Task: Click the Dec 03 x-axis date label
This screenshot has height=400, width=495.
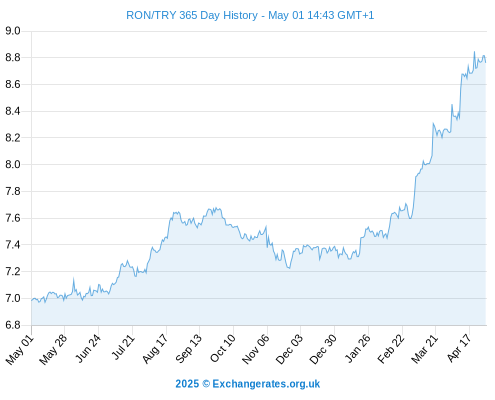Action: pos(289,349)
